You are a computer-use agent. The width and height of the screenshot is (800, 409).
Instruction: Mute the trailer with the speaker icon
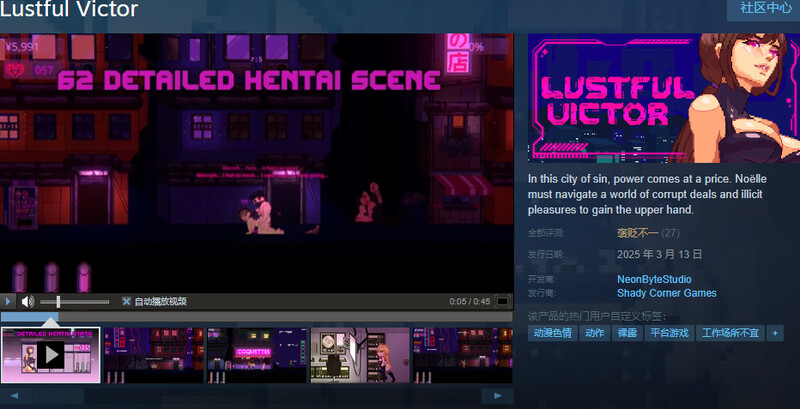tap(28, 301)
